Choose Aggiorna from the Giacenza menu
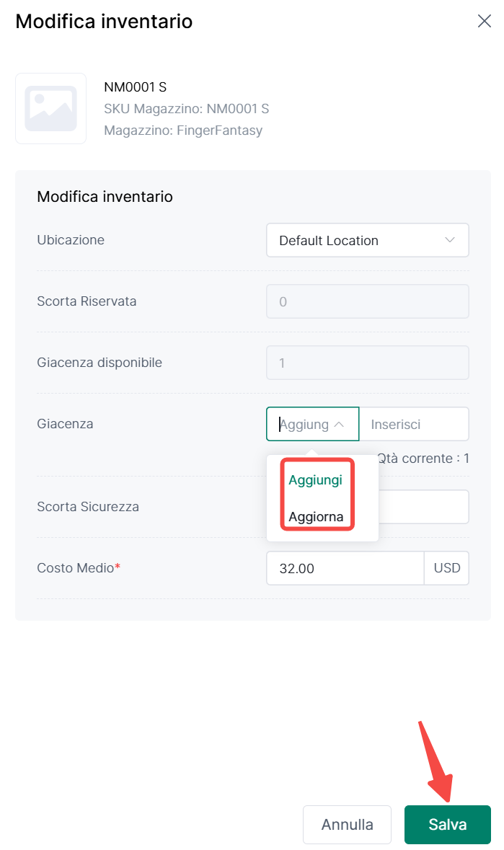The width and height of the screenshot is (504, 850). coord(316,517)
